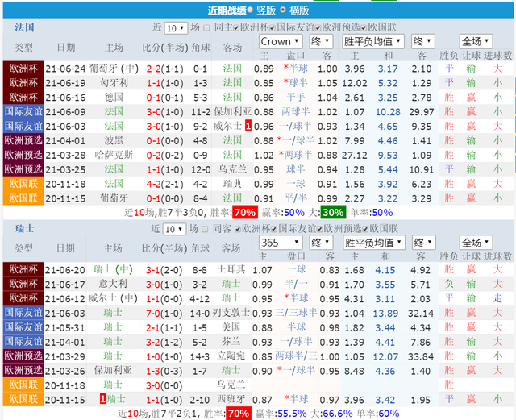Open 2-2(1-1) score on 21-06-24

point(164,69)
